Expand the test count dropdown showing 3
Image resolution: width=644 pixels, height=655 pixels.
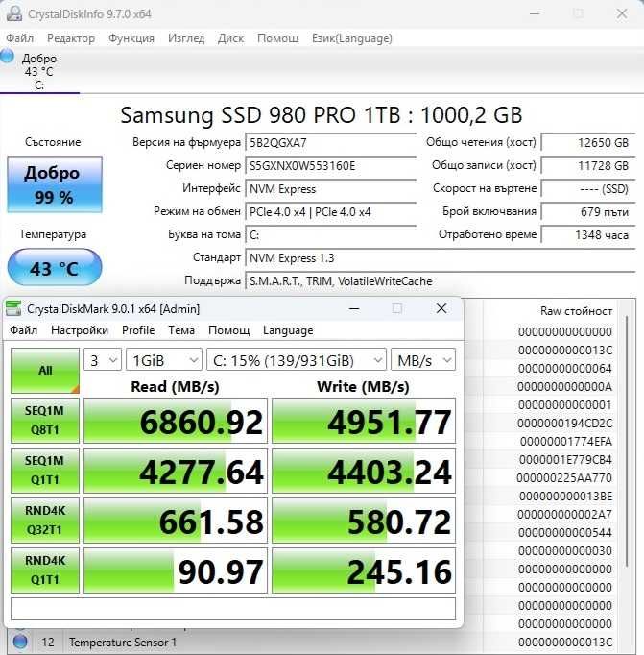click(103, 359)
